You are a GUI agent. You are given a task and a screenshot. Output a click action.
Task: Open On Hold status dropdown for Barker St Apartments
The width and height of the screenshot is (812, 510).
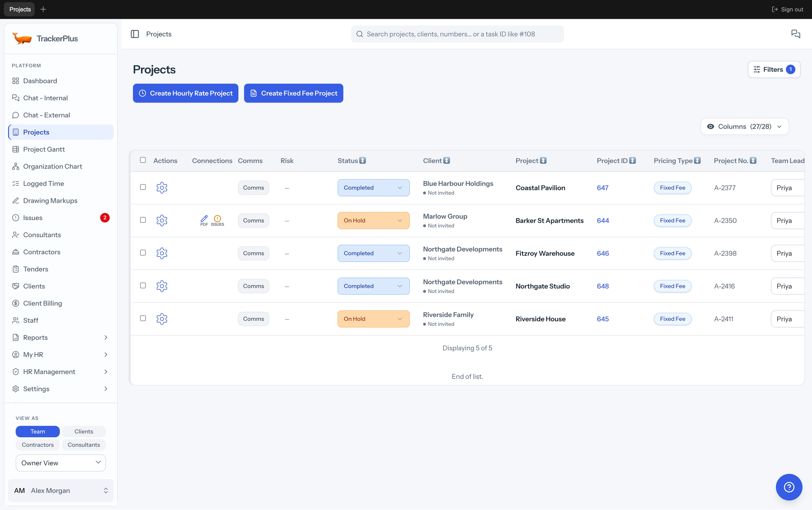click(x=373, y=220)
